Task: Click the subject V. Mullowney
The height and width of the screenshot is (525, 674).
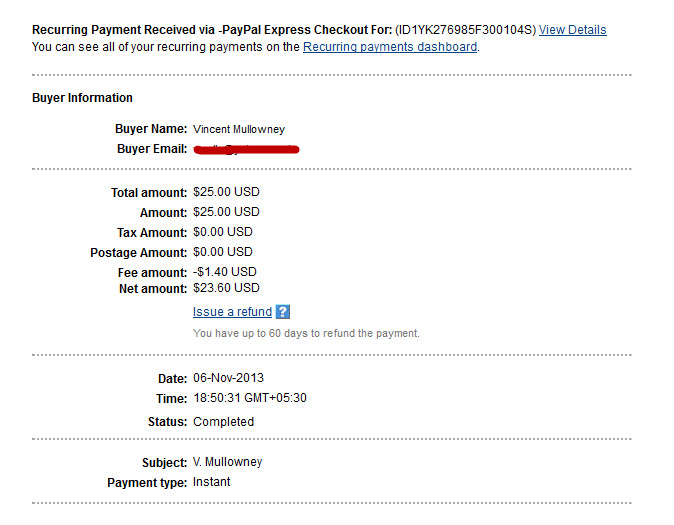Action: click(x=227, y=462)
